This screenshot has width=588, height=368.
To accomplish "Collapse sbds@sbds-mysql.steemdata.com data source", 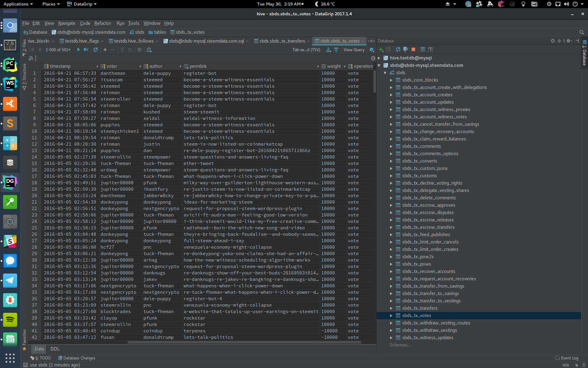I will pyautogui.click(x=379, y=65).
